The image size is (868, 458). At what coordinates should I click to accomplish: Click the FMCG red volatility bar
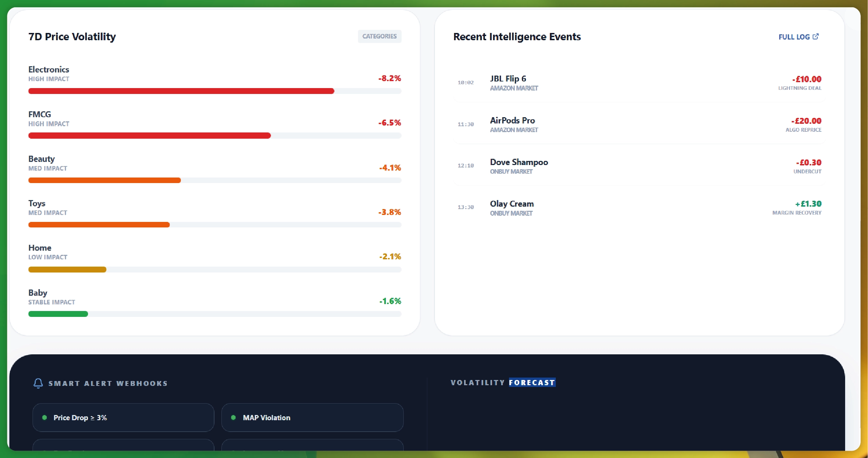tap(149, 136)
